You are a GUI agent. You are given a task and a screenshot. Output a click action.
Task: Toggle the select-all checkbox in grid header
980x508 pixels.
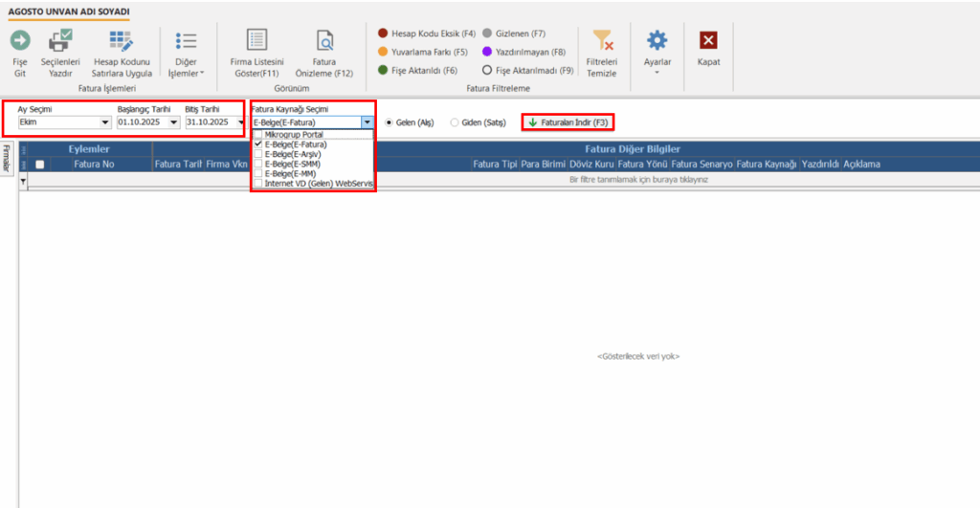[40, 165]
